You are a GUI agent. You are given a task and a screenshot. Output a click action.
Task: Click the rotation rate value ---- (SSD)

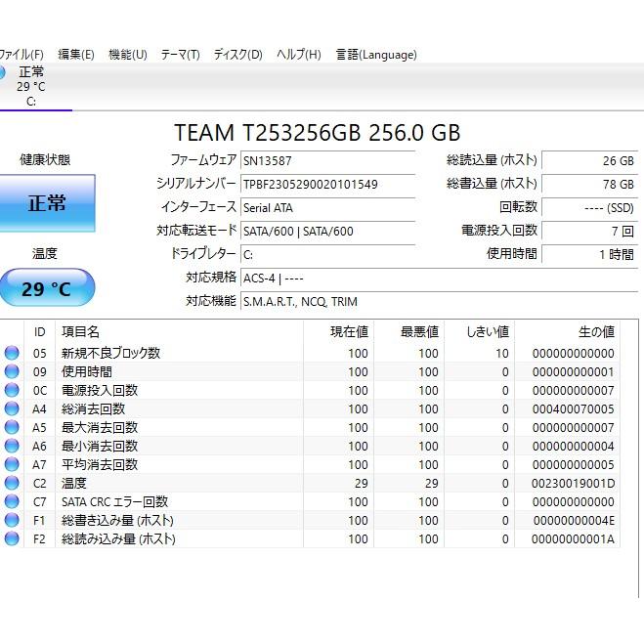pos(590,207)
